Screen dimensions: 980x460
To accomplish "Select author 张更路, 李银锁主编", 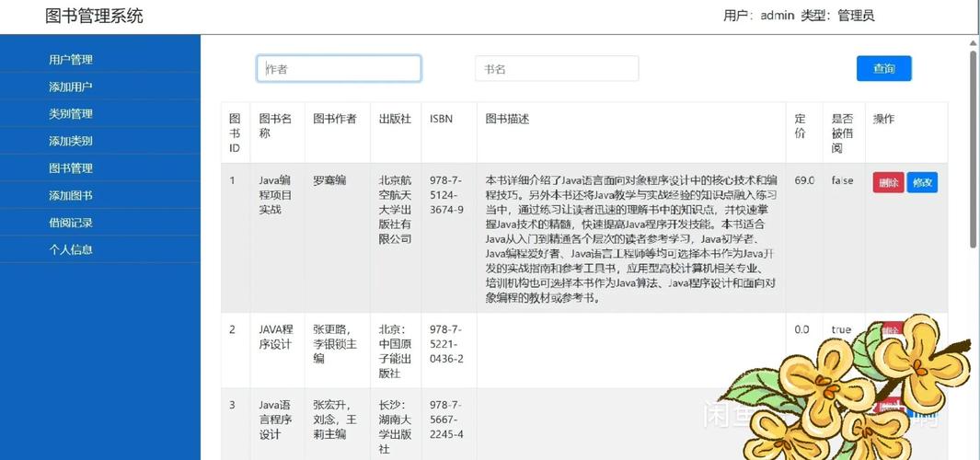I will click(x=335, y=344).
